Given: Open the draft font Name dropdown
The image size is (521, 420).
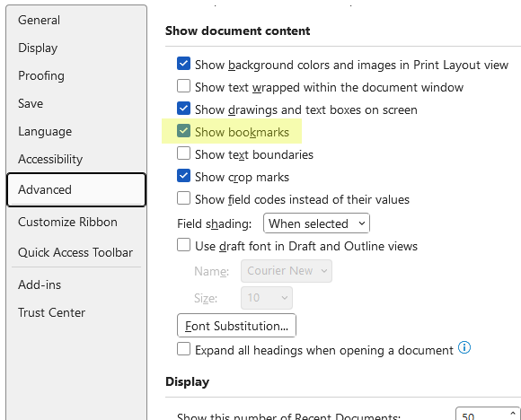Looking at the screenshot, I should pyautogui.click(x=286, y=271).
